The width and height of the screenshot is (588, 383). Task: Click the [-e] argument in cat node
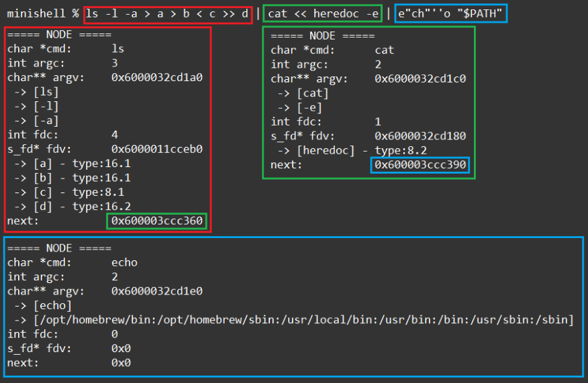tap(309, 107)
